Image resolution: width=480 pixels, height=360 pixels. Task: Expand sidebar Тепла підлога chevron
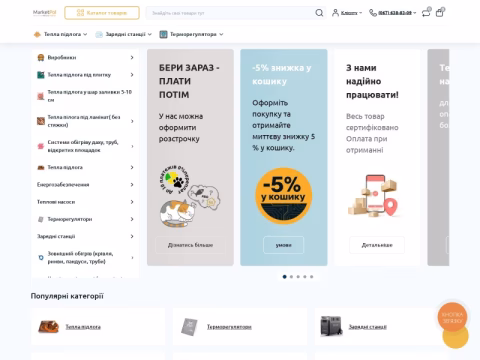[132, 167]
